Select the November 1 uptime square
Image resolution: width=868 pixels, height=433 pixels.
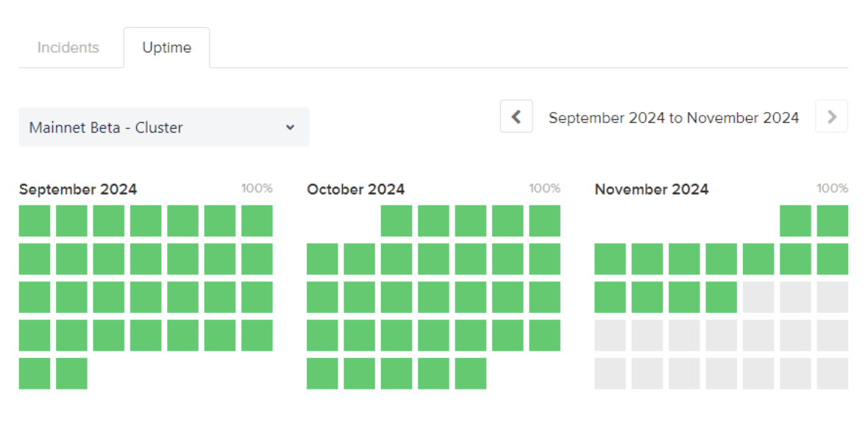(795, 221)
